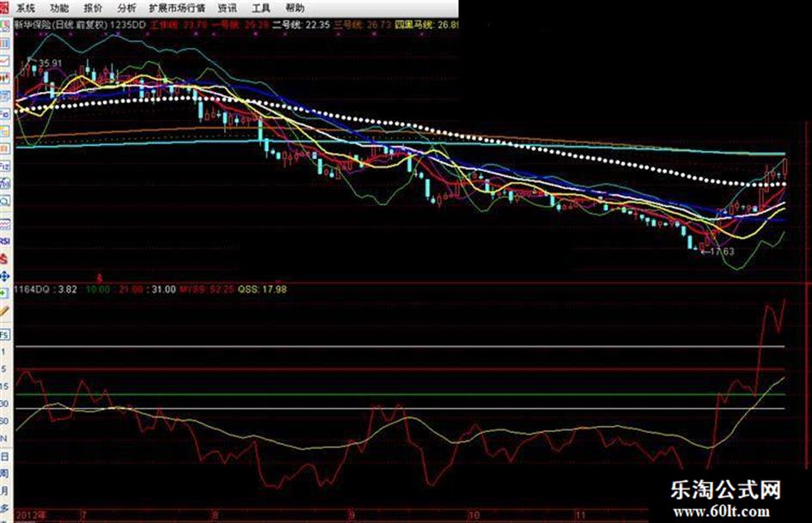Click the 二号线: 22.35 indicator value
Image resolution: width=812 pixels, height=523 pixels.
click(x=301, y=24)
